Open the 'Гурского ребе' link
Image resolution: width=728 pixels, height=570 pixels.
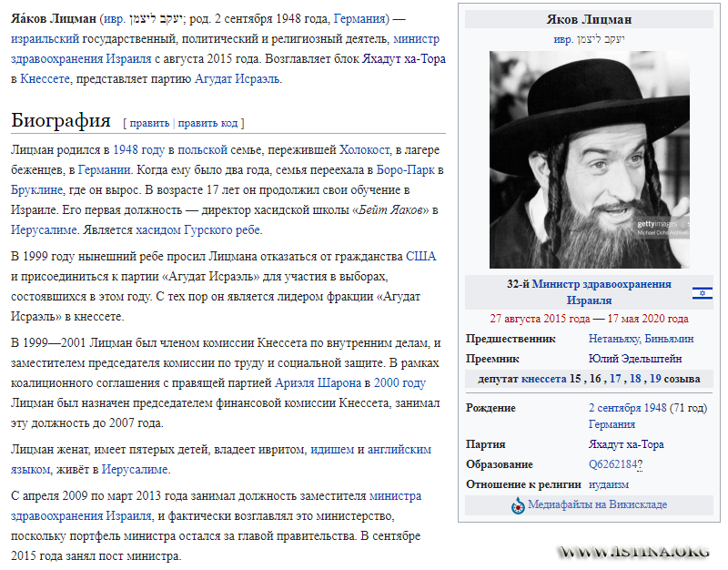coord(222,230)
